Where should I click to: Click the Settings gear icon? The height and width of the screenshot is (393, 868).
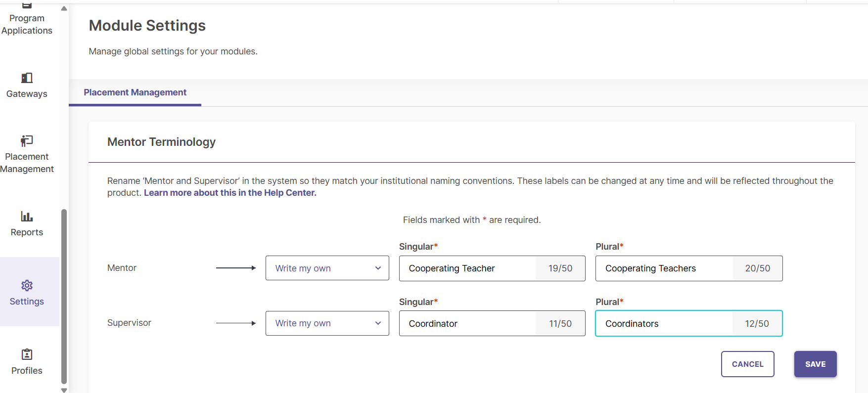(27, 285)
